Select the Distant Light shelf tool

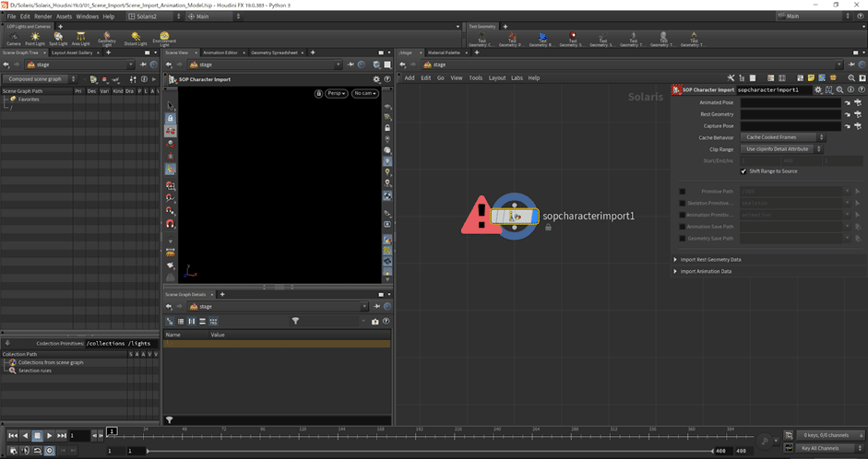(136, 38)
